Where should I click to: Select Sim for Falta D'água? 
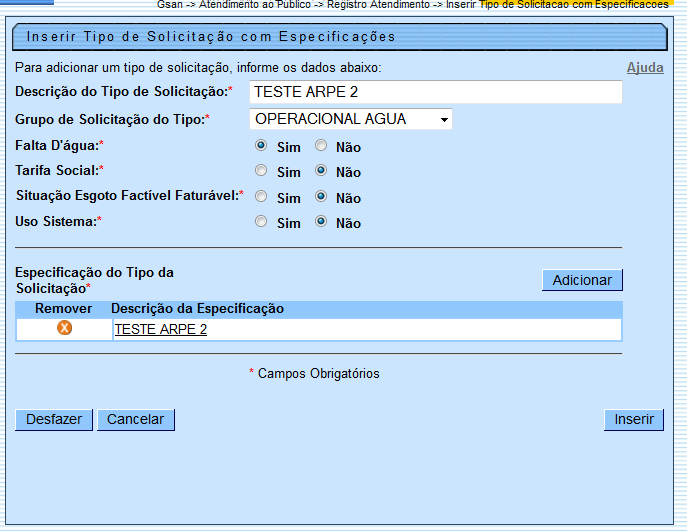click(x=262, y=146)
